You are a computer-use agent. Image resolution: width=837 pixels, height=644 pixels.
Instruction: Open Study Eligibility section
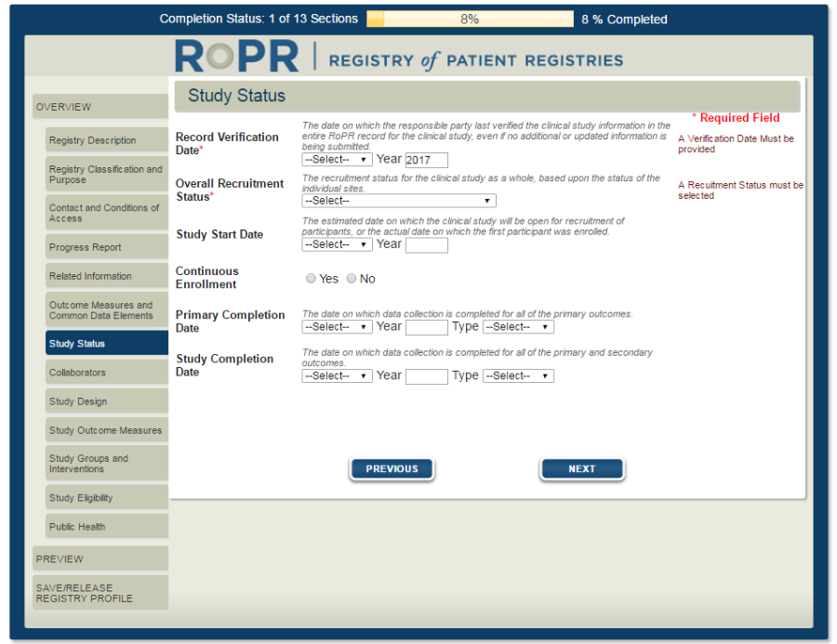pos(107,498)
